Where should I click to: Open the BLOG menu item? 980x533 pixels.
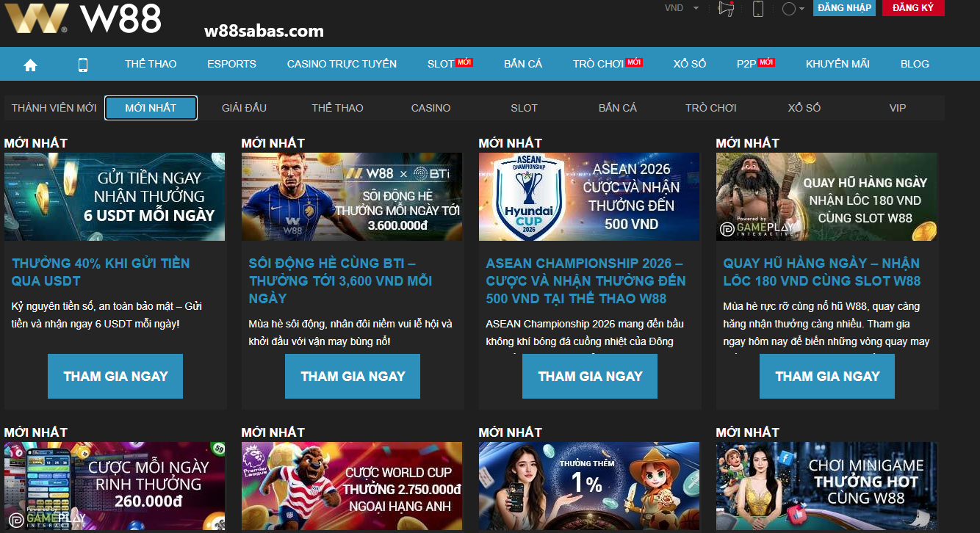[x=915, y=64]
